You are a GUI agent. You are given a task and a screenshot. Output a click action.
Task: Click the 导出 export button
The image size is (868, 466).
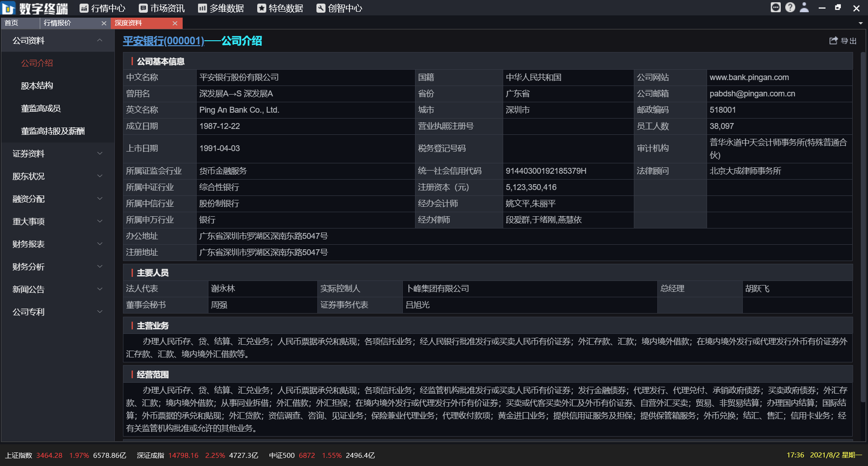coord(844,40)
